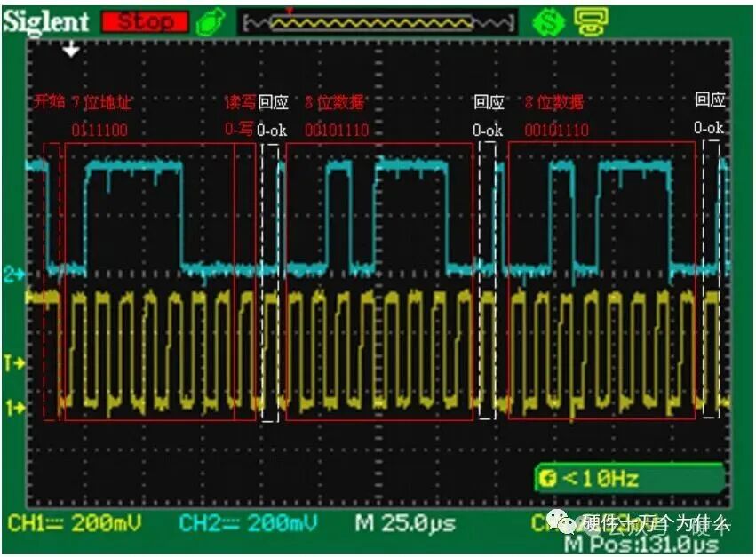The image size is (756, 557).
Task: Click the white trigger position arrow
Action: [71, 49]
